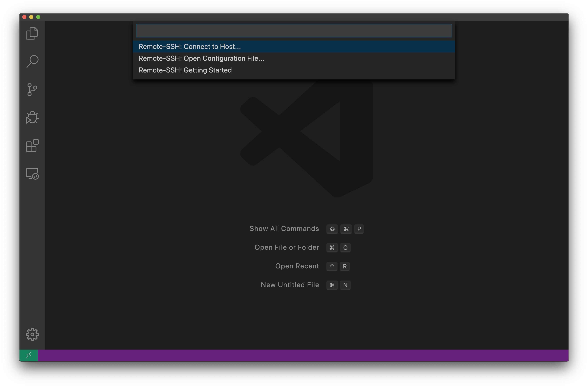Viewport: 588px width, 387px height.
Task: Open the Remote Explorer view
Action: (32, 174)
